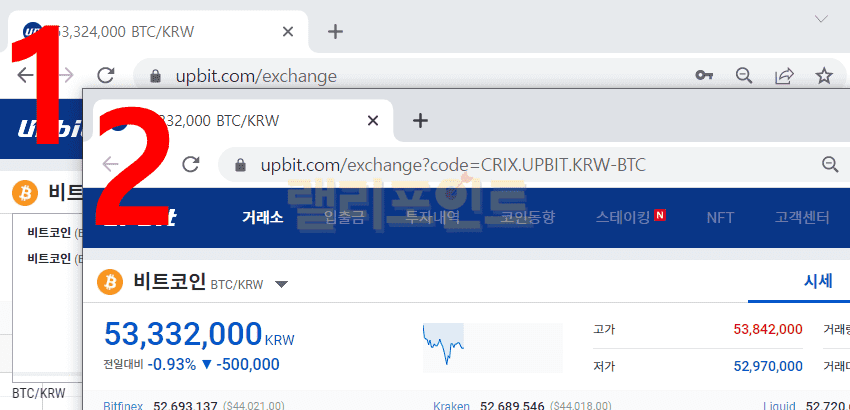850x410 pixels.
Task: Click the zoom magnifier icon beside the key icon
Action: (x=744, y=75)
